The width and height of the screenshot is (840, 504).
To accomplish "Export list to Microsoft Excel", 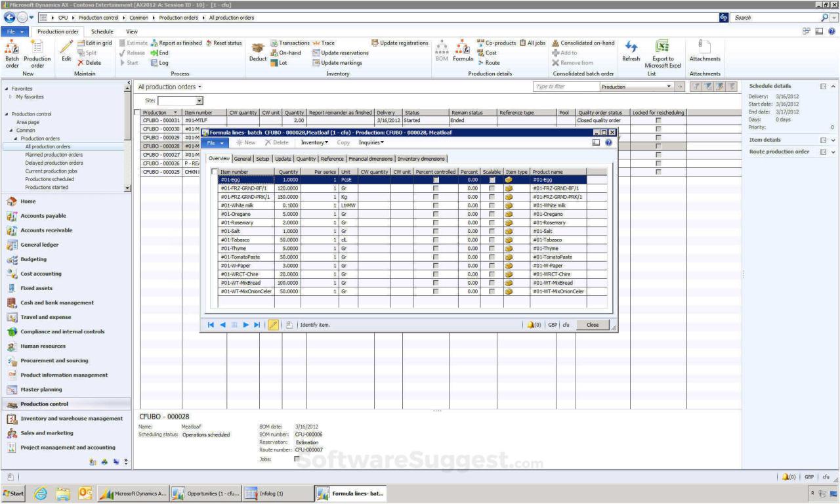I will click(x=663, y=54).
